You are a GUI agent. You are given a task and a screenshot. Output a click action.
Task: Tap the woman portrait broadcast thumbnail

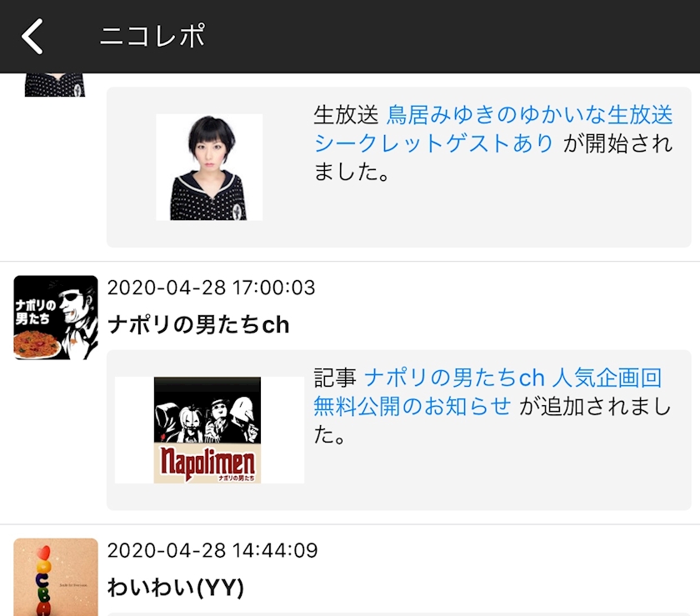click(x=209, y=167)
